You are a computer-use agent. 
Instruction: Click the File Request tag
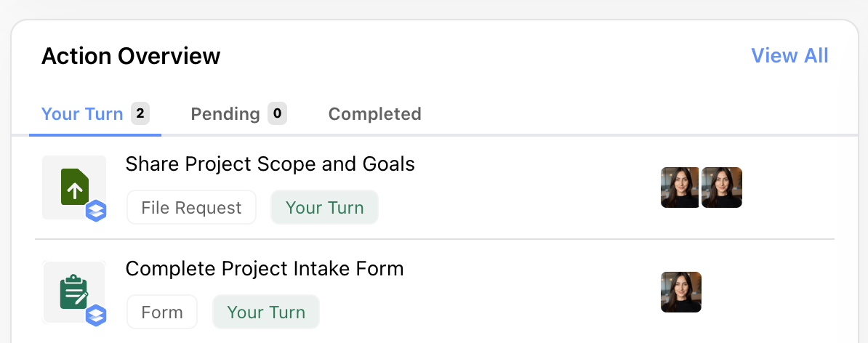tap(191, 207)
